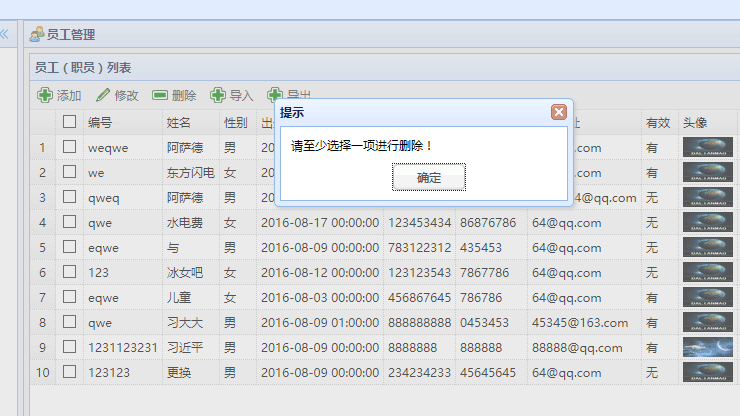Open avatar thumbnail in row 9

[x=707, y=347]
